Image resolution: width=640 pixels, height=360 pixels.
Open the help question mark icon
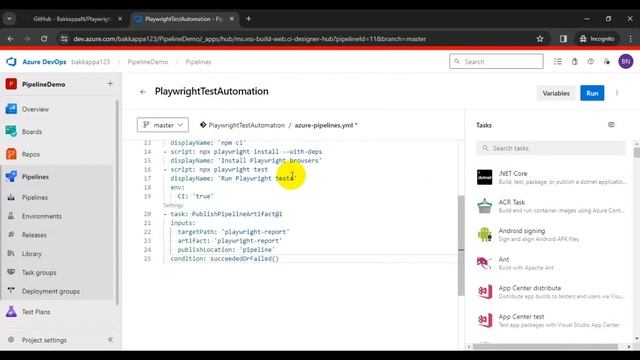pyautogui.click(x=591, y=62)
